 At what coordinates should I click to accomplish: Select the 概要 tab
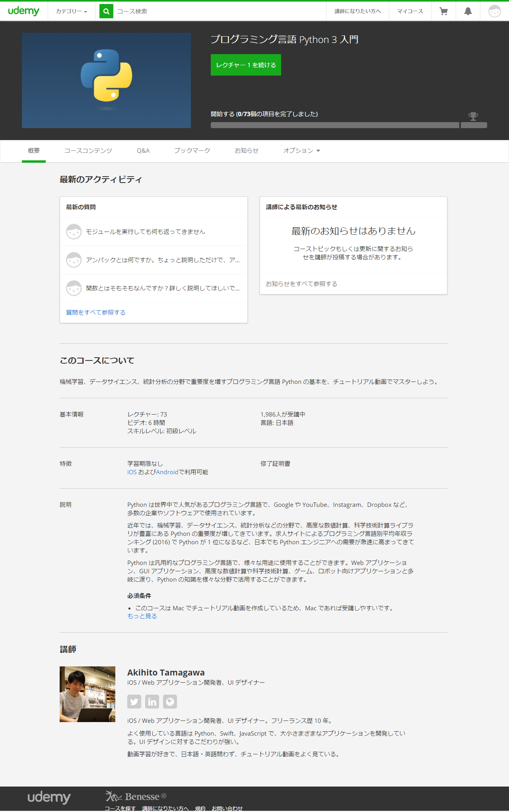pyautogui.click(x=34, y=150)
